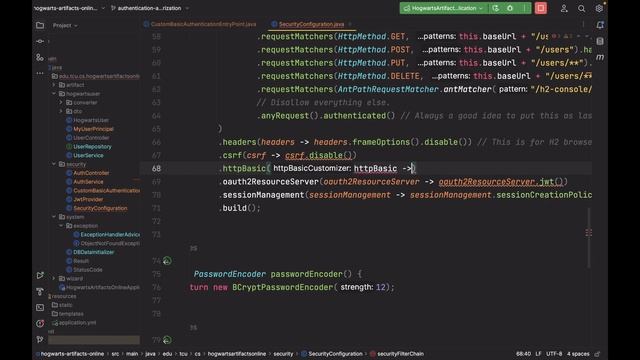640x360 pixels.
Task: Open the Database tool window
Action: (x=600, y=41)
